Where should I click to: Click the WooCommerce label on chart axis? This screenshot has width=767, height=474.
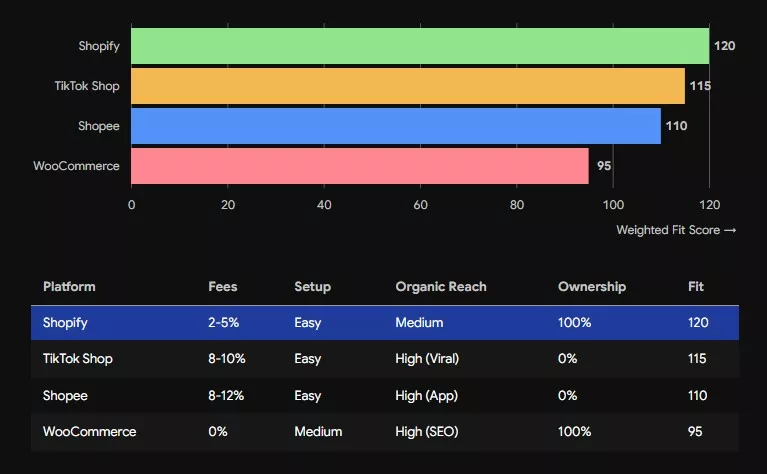(76, 166)
